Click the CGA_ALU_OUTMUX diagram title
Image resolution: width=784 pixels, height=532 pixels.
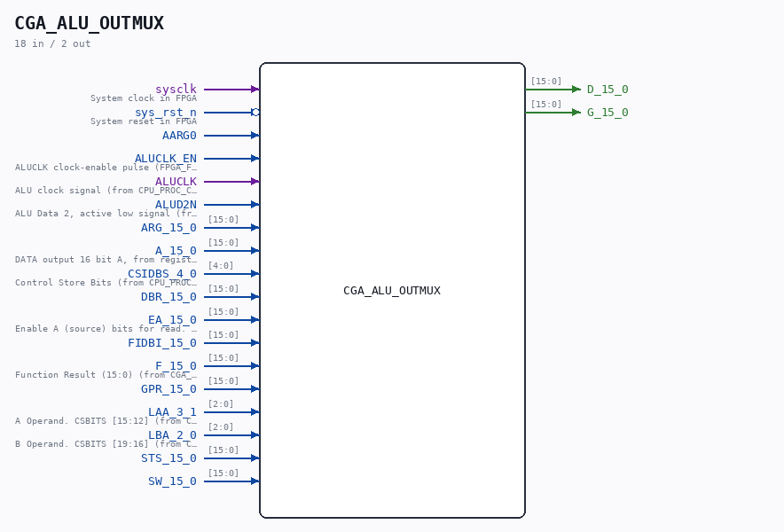coord(89,23)
